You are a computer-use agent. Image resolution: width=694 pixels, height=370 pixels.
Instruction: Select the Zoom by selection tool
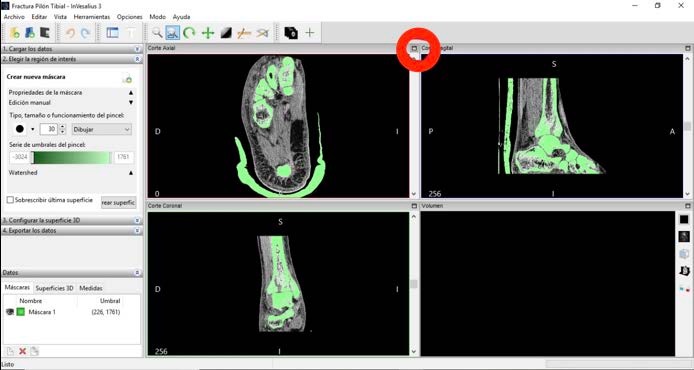[173, 33]
